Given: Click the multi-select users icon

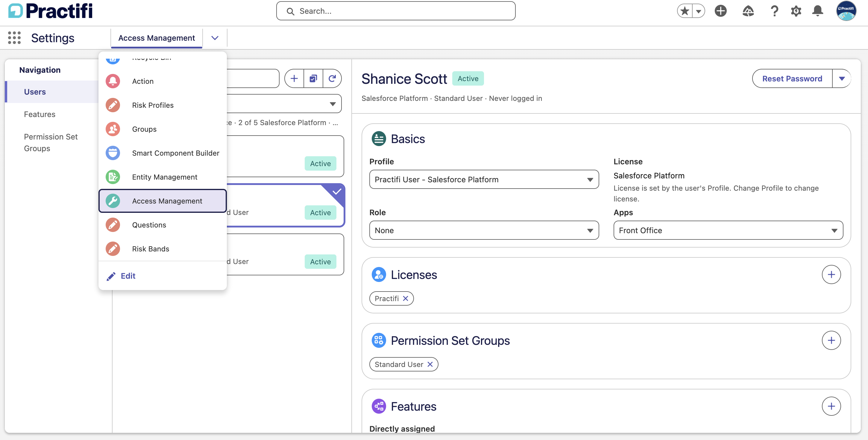Looking at the screenshot, I should point(313,78).
